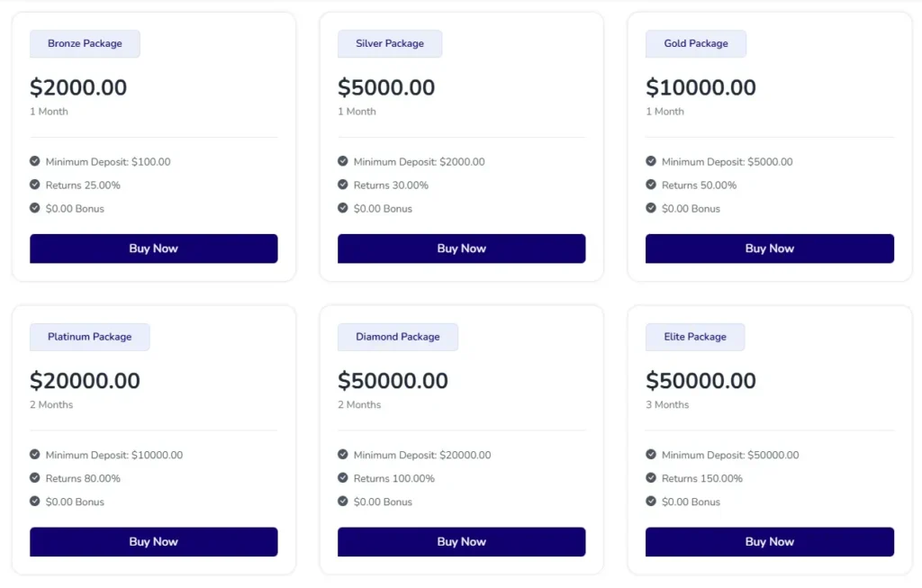Select Buy Now for Elite Package
Screen dimensions: 922x588
click(769, 542)
